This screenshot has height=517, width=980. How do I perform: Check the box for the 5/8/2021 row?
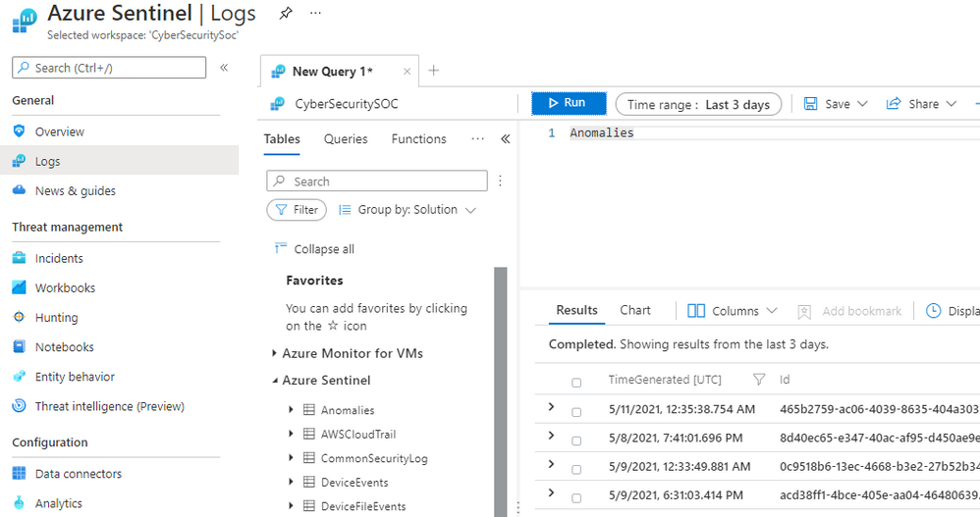tap(576, 439)
